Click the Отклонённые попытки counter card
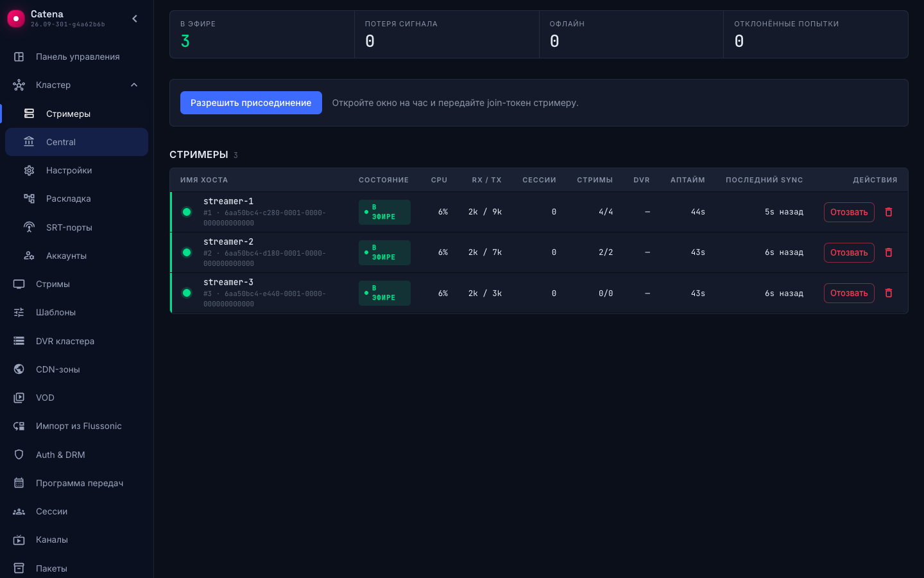924x578 pixels. point(816,35)
